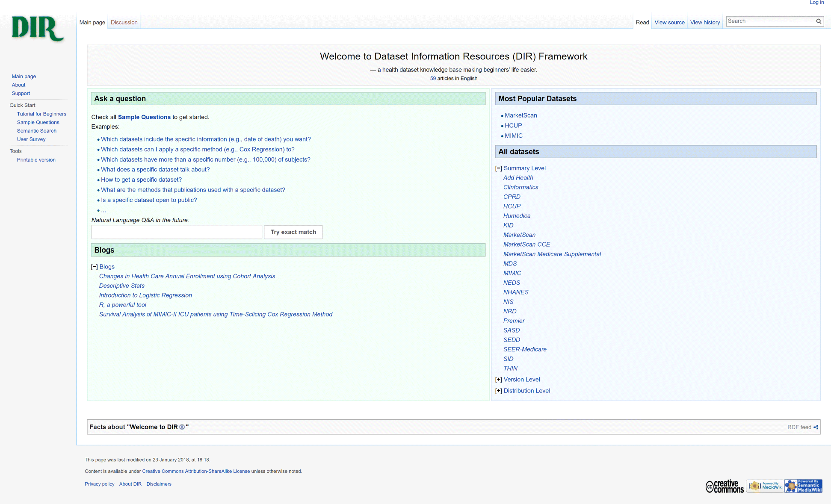
Task: Open the Creative Commons badge
Action: (x=725, y=486)
